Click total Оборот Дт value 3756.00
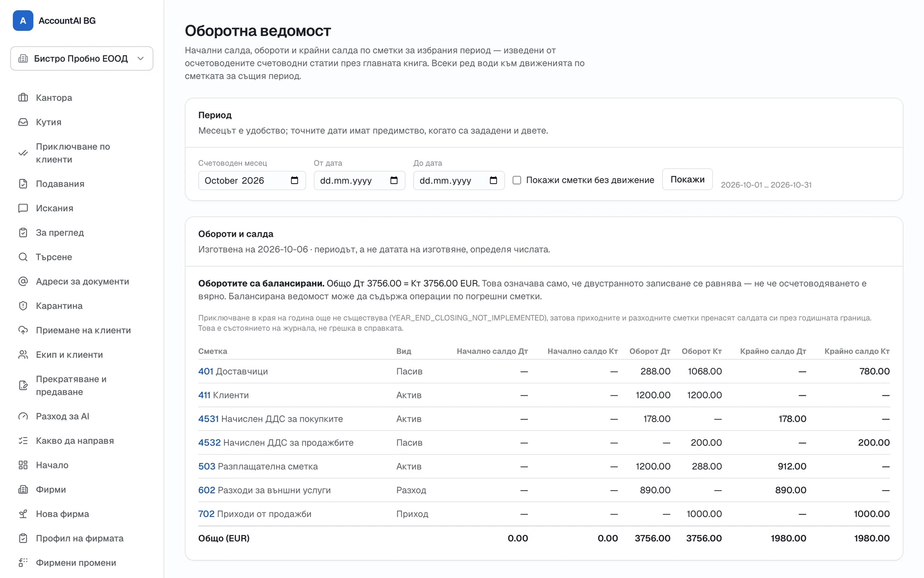Screen dimensions: 924x578 (652, 538)
